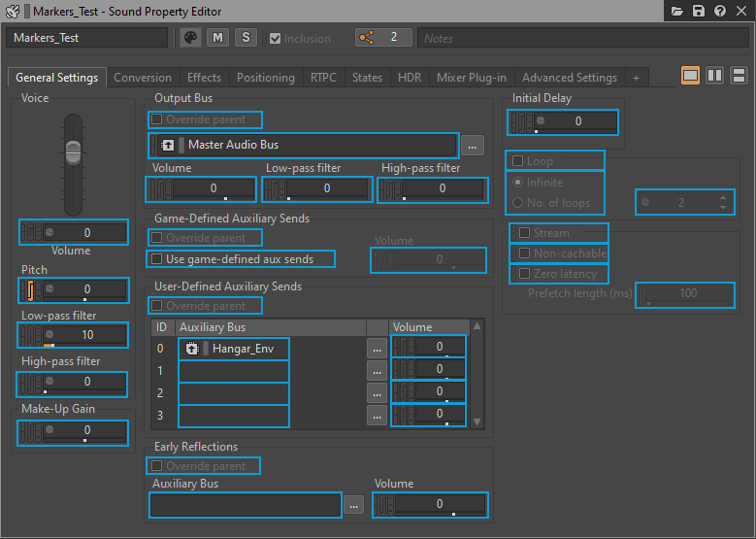Toggle the Inclusion checkbox
Viewport: 756px width, 539px height.
pos(276,39)
